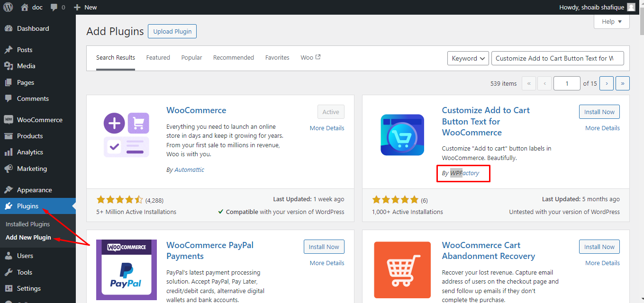Open More Details for WooCommerce PayPal Payments
Viewport: 644px width, 303px height.
click(x=327, y=263)
